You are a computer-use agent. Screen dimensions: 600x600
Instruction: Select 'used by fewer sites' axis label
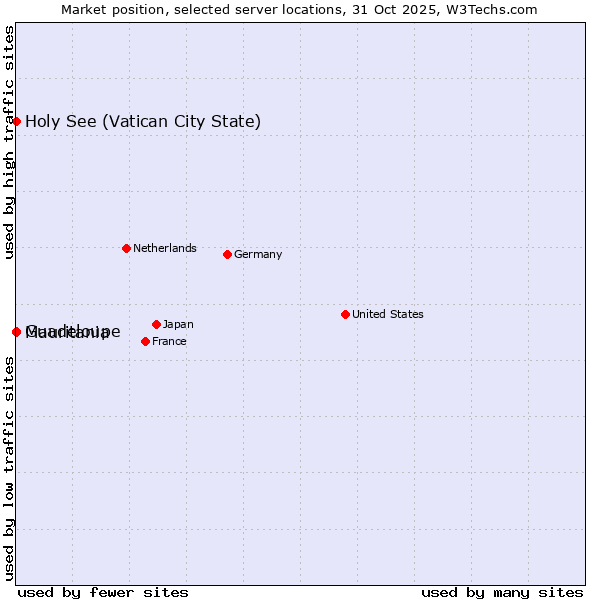pyautogui.click(x=103, y=592)
